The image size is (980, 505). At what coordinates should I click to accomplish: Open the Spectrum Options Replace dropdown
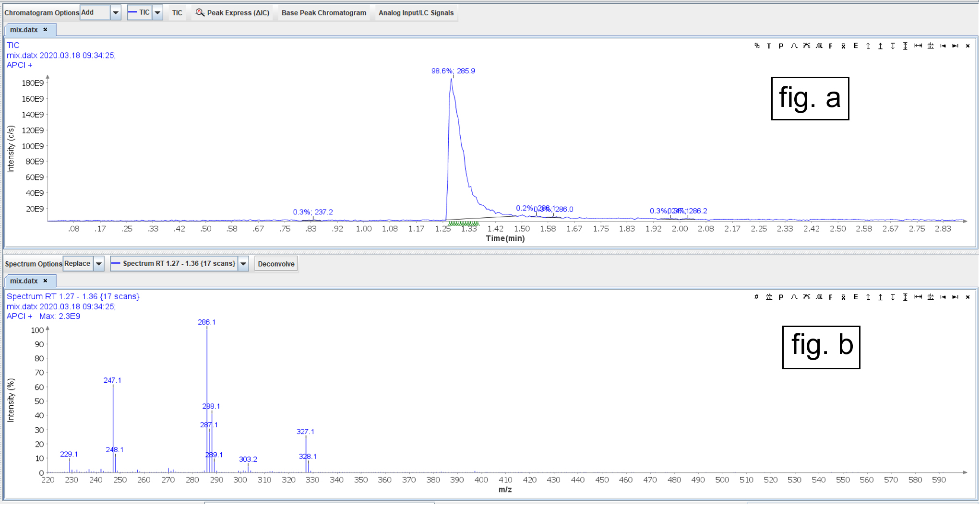coord(99,264)
